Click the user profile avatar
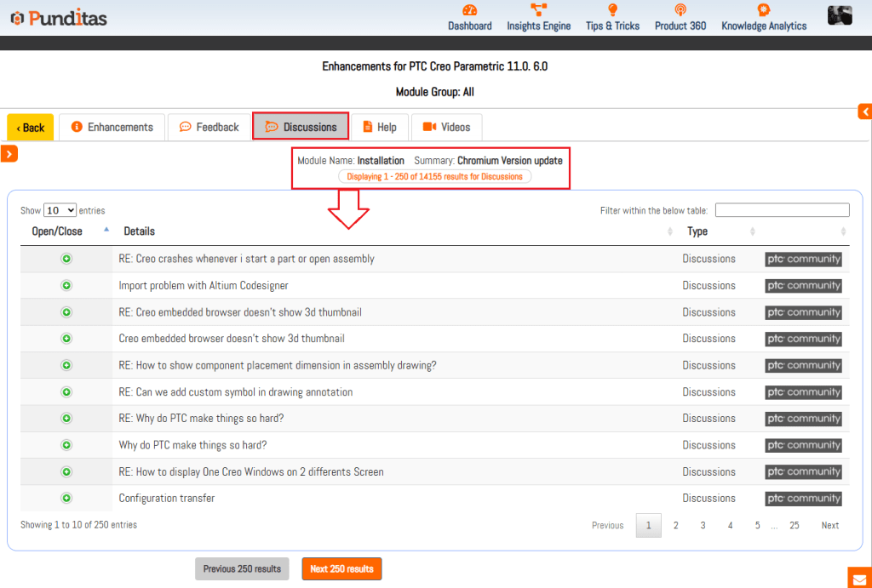872x588 pixels. [x=840, y=15]
